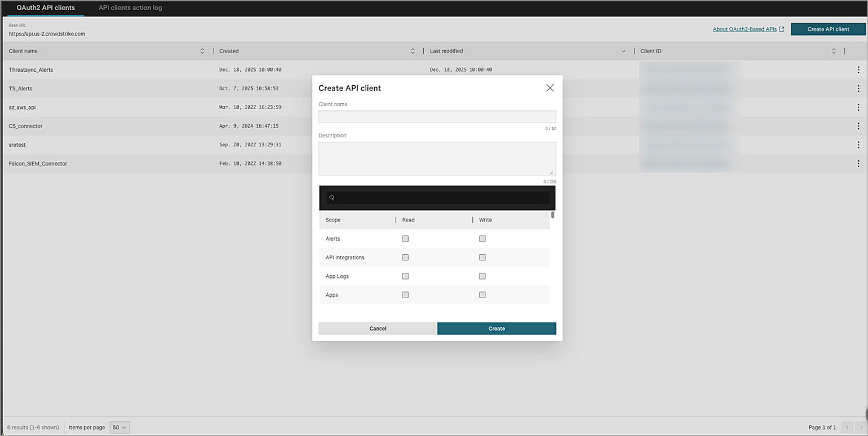Enable Write scope for Alerts
868x436 pixels.
pos(482,238)
